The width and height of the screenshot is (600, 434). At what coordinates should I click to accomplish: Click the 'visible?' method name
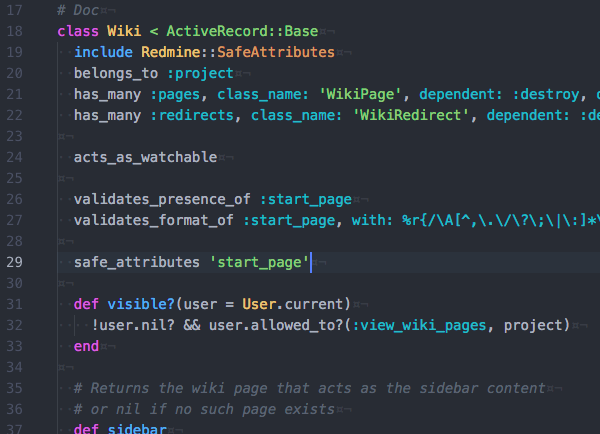[x=141, y=305]
